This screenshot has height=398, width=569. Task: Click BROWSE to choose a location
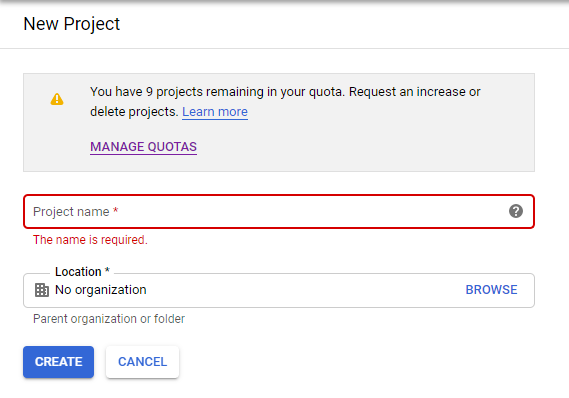click(491, 290)
